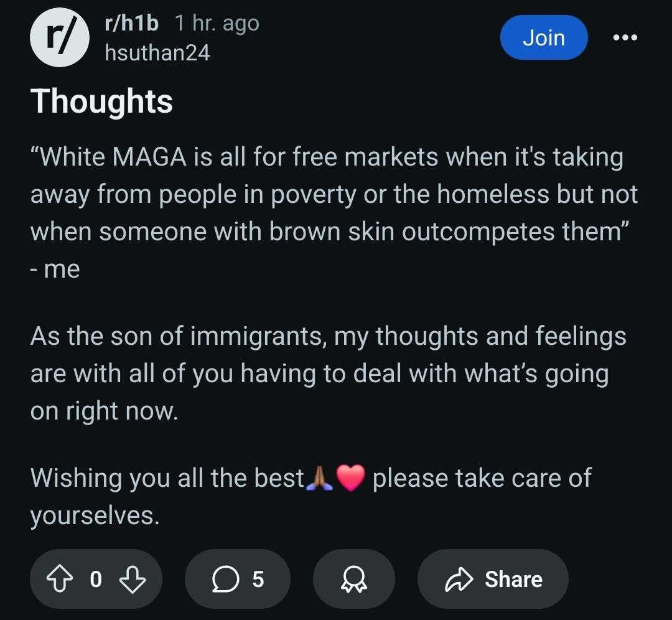
Task: Click the Share text label
Action: [513, 580]
